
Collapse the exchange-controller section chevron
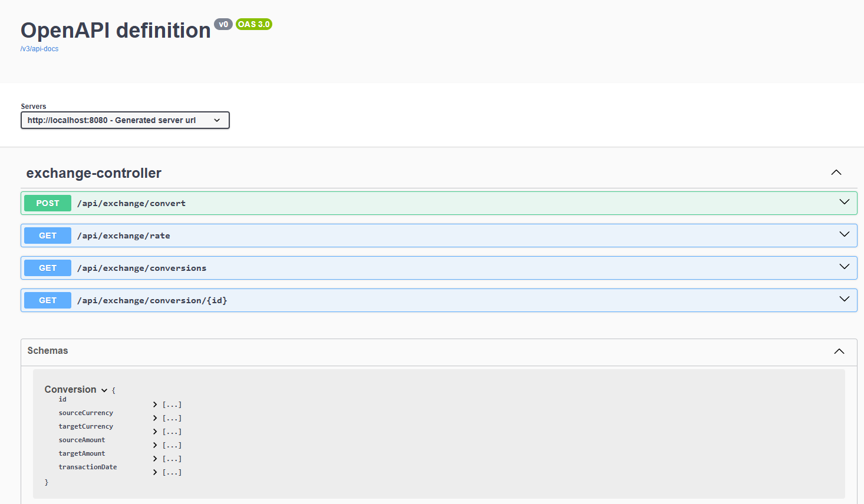coord(836,173)
